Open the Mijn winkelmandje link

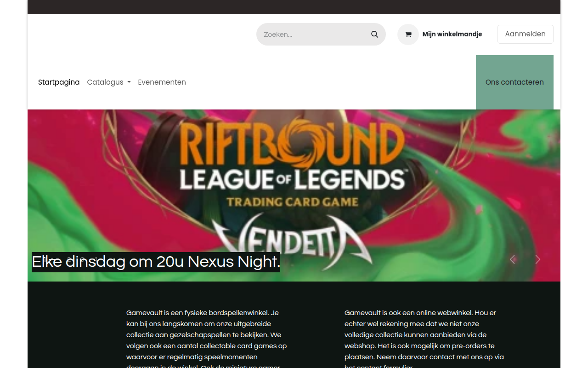(x=452, y=34)
